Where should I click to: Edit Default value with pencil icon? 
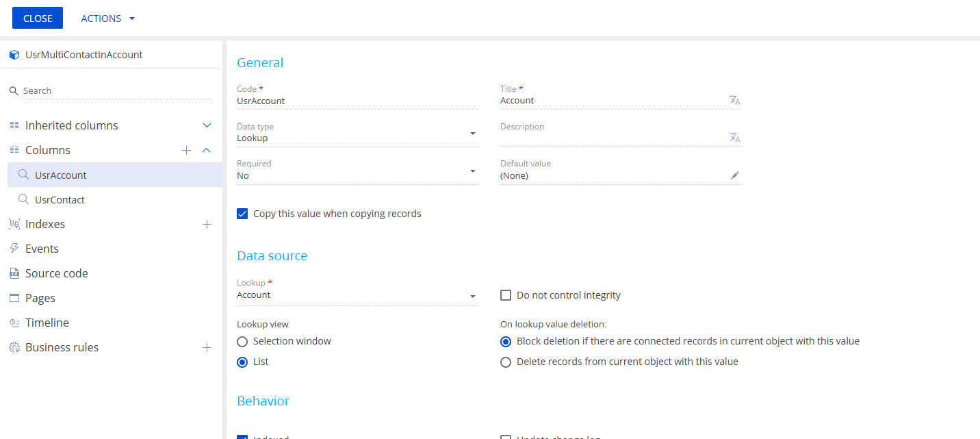click(x=735, y=175)
